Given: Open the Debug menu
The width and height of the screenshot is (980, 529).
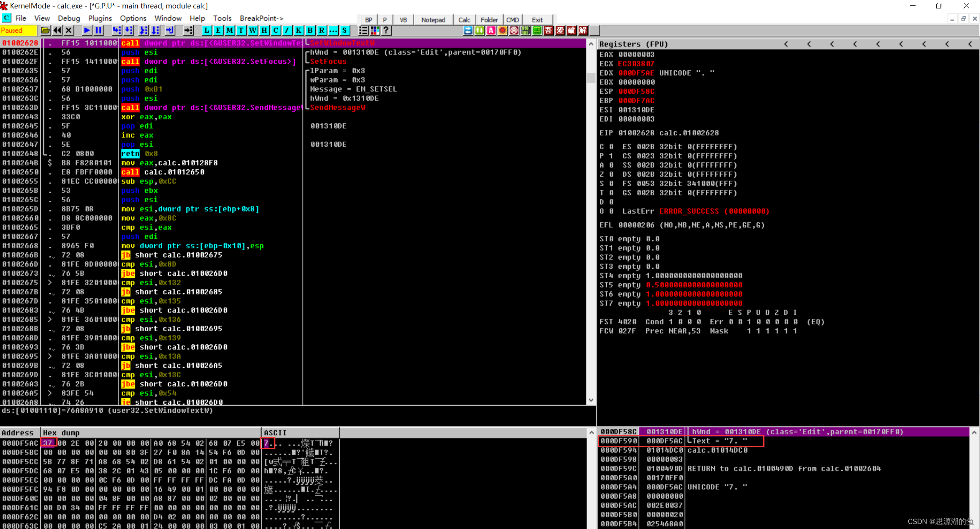Looking at the screenshot, I should tap(69, 18).
